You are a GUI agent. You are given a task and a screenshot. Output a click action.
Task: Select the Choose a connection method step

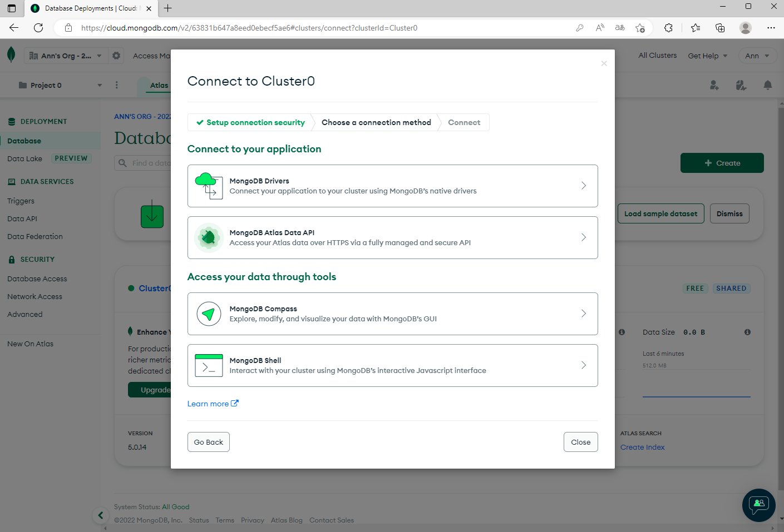(376, 122)
